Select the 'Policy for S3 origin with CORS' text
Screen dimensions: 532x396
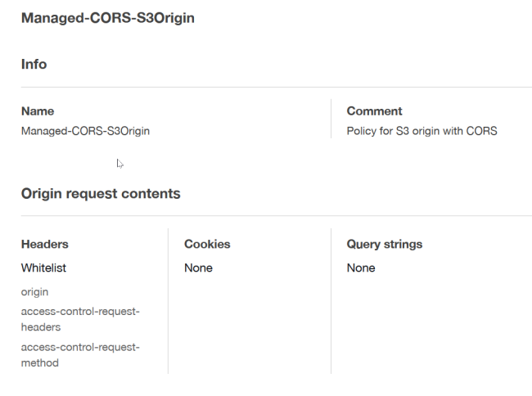(422, 131)
